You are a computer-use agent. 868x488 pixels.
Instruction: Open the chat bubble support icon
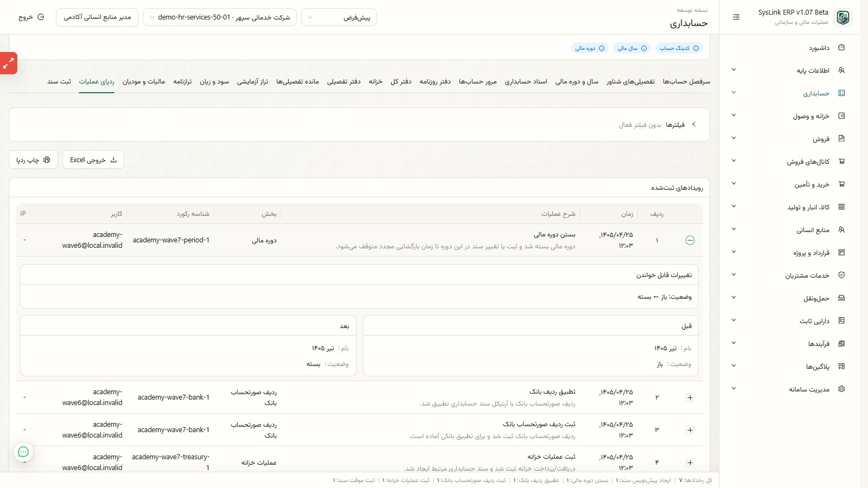[x=23, y=452]
